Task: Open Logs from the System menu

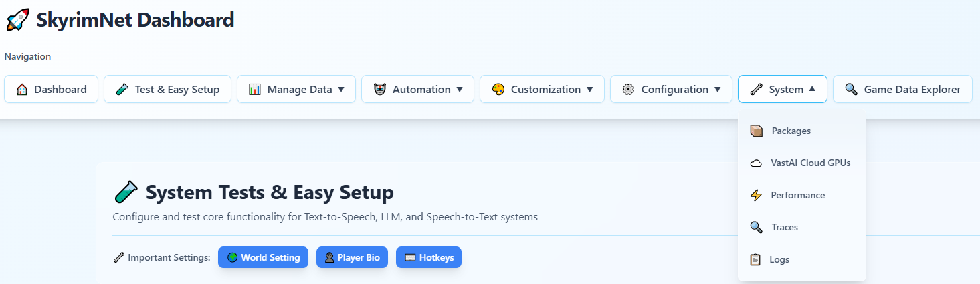Action: [779, 260]
